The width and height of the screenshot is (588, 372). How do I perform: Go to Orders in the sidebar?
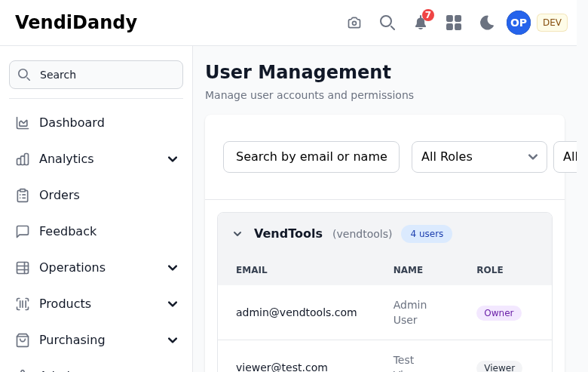[x=60, y=195]
